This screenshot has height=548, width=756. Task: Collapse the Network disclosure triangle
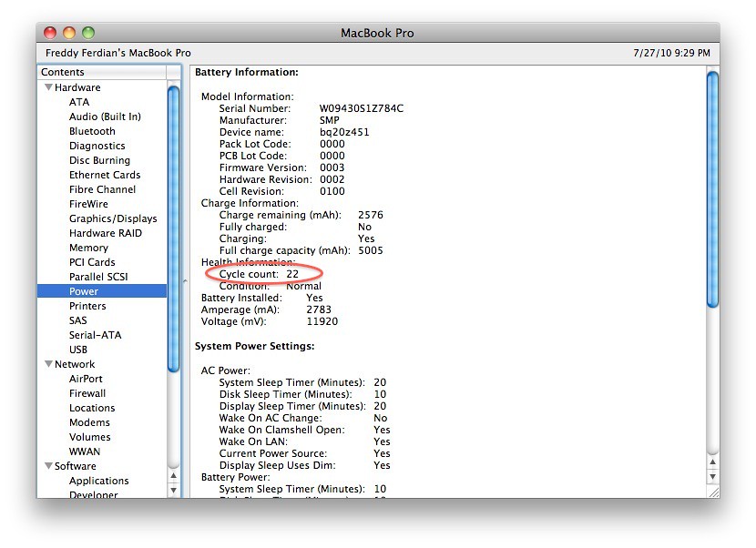tap(48, 364)
